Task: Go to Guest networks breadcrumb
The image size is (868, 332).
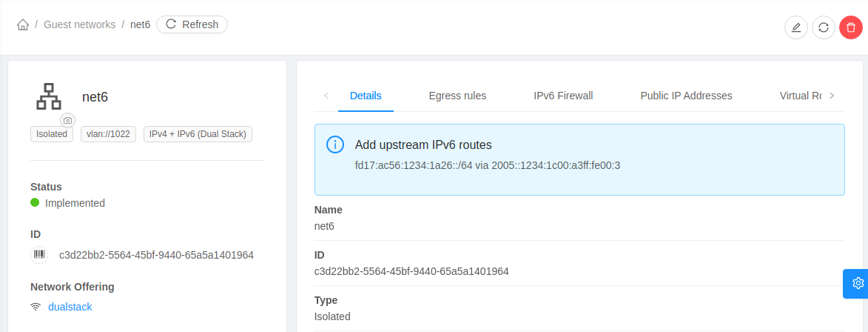Action: click(79, 24)
